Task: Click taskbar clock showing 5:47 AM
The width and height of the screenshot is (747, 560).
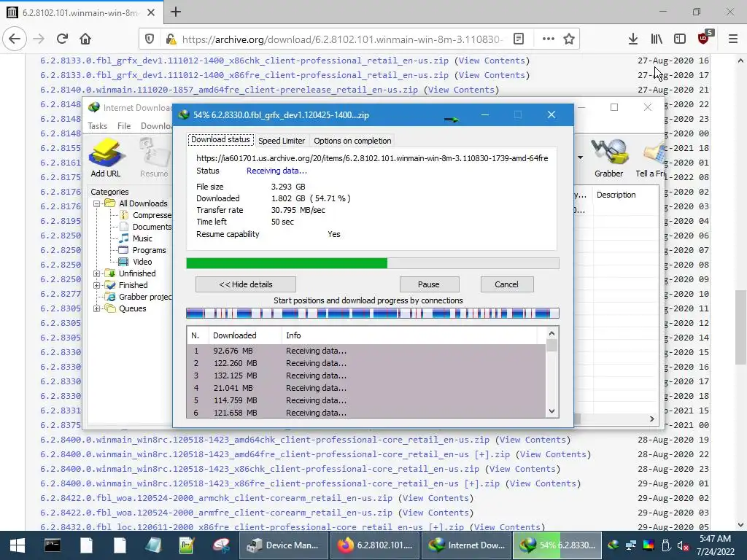Action: coord(715,545)
